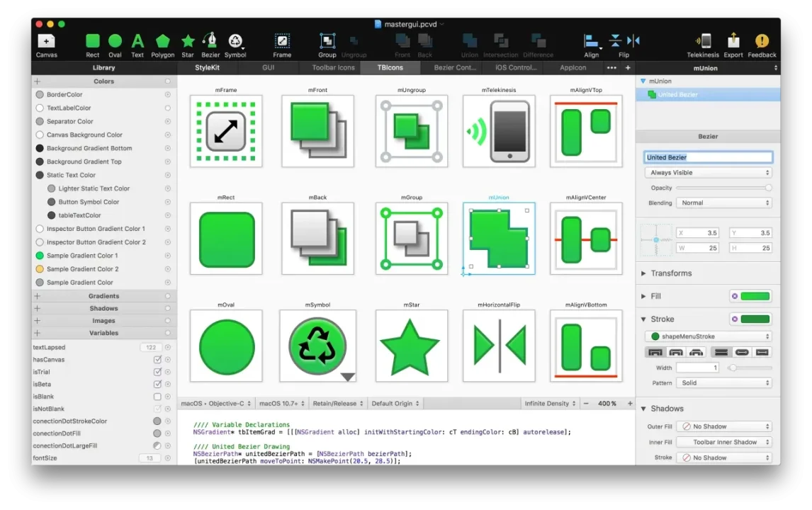
Task: Open the Always Visible dropdown
Action: pos(708,172)
